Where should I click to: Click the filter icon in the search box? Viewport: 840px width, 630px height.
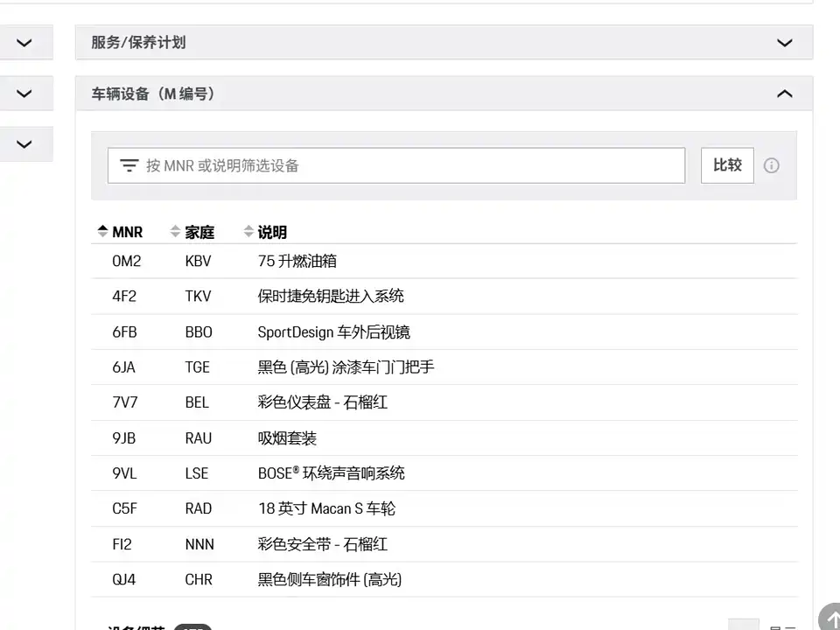coord(129,165)
